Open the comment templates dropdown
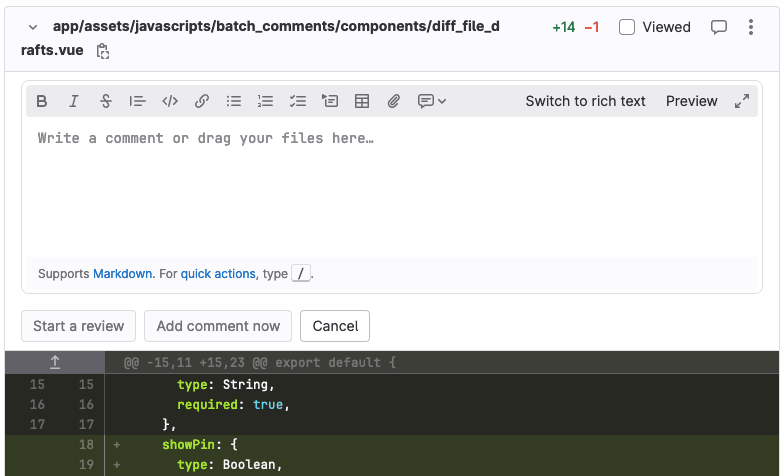Screen dimensions: 784x476 tap(432, 101)
